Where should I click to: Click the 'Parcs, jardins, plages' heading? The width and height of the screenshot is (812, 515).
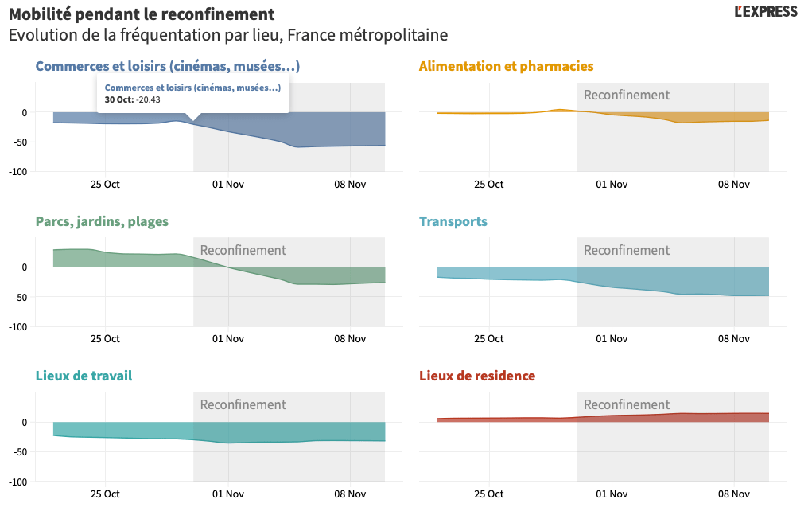coord(102,221)
